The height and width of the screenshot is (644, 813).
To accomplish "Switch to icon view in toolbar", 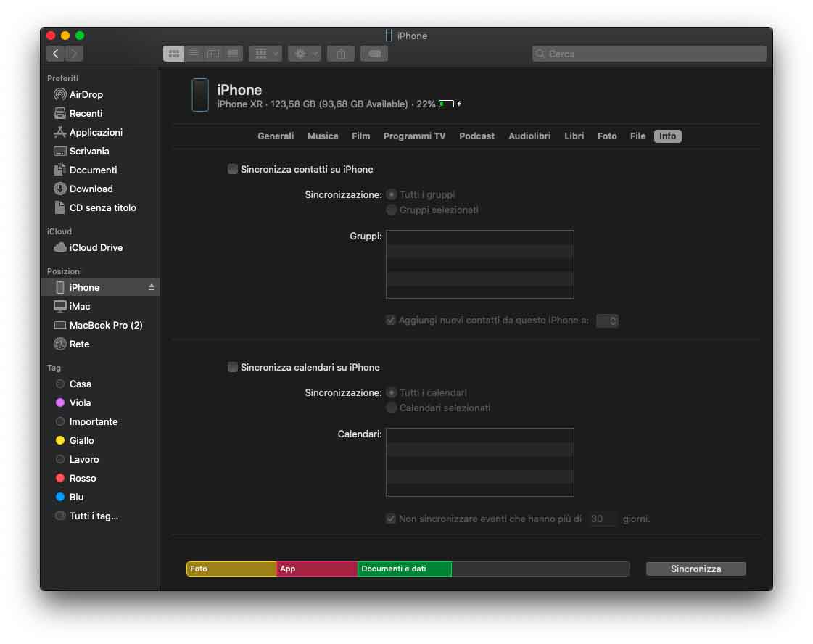I will (173, 54).
